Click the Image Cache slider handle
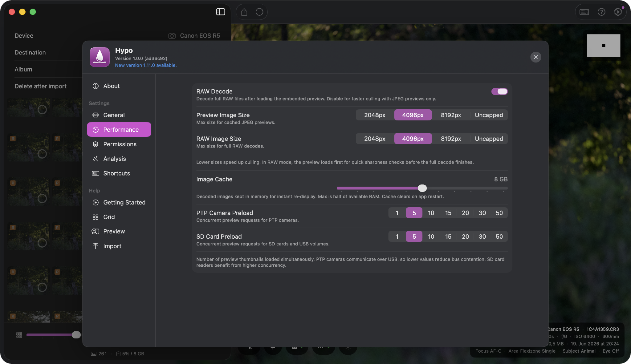Viewport: 631px width, 364px height. (422, 188)
